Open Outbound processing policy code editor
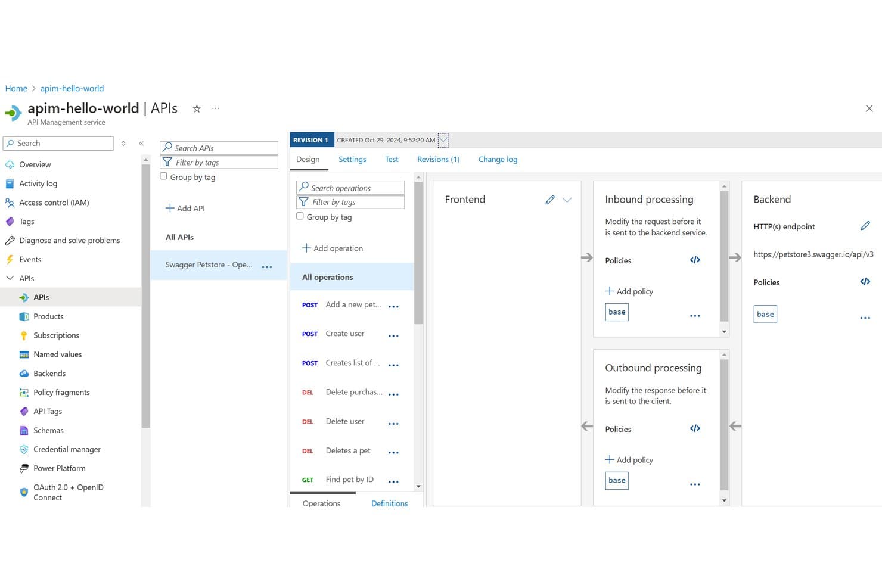 pos(695,428)
